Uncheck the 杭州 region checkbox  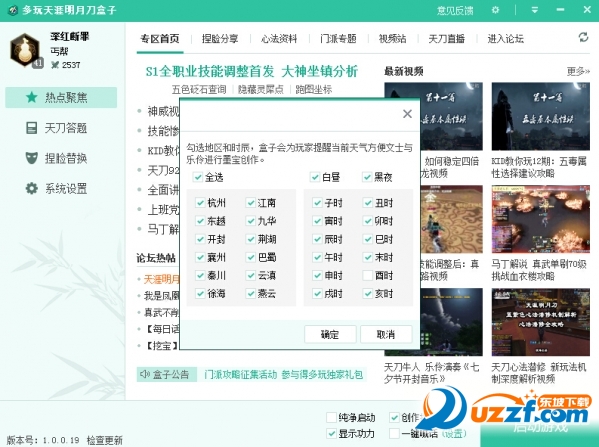[200, 202]
